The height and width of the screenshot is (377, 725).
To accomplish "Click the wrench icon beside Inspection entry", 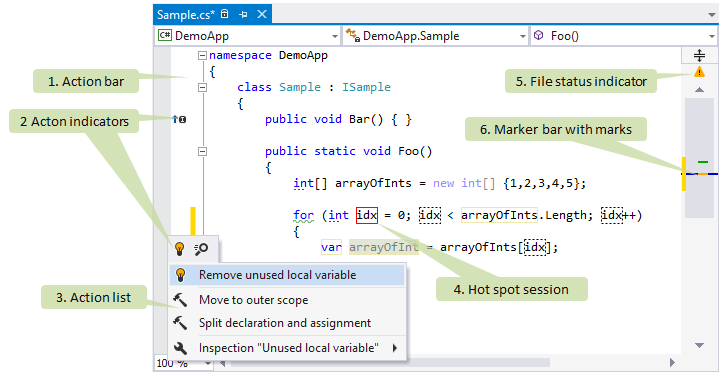I will tap(180, 348).
